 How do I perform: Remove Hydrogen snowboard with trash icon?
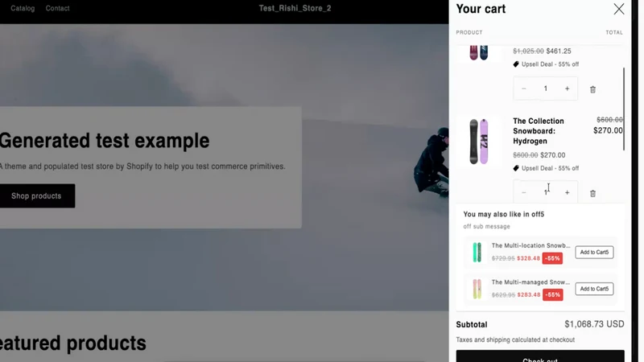point(592,193)
